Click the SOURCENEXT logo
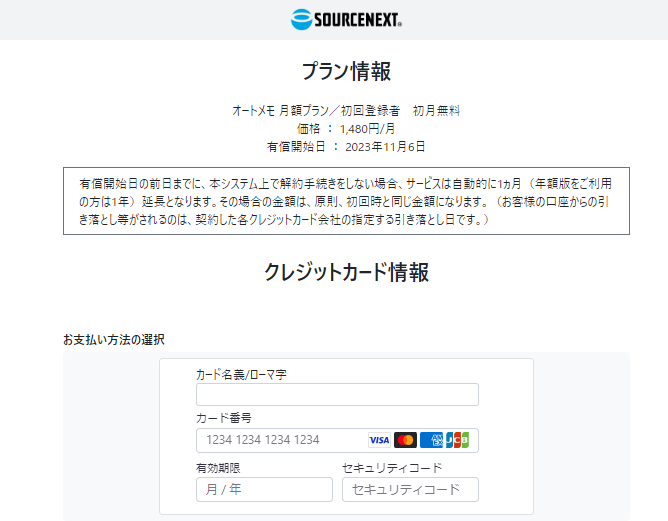Viewport: 668px width, 521px height. 346,20
